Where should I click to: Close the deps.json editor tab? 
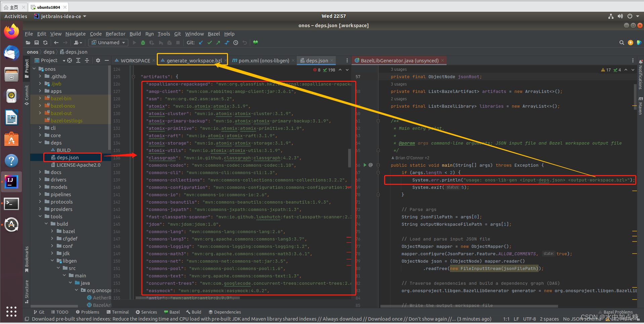click(x=332, y=60)
